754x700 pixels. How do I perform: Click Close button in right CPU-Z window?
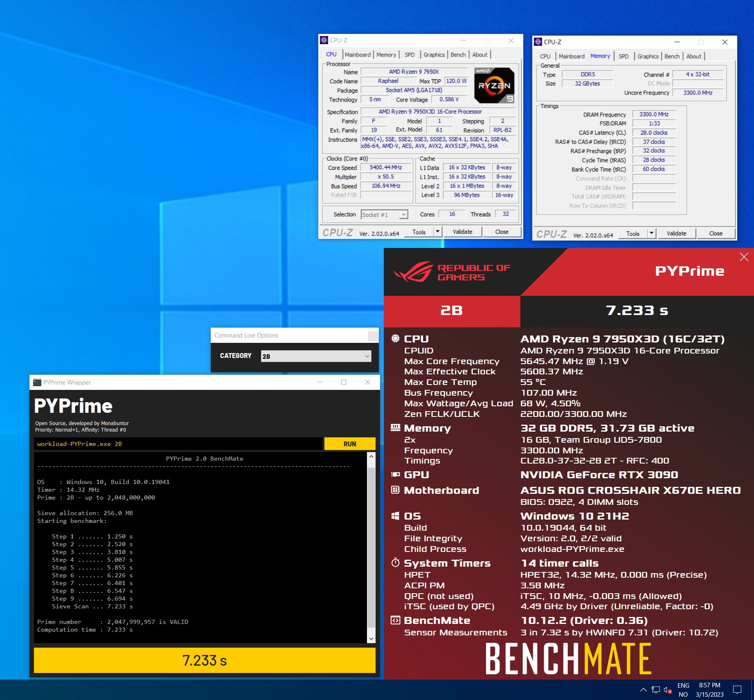tap(716, 233)
